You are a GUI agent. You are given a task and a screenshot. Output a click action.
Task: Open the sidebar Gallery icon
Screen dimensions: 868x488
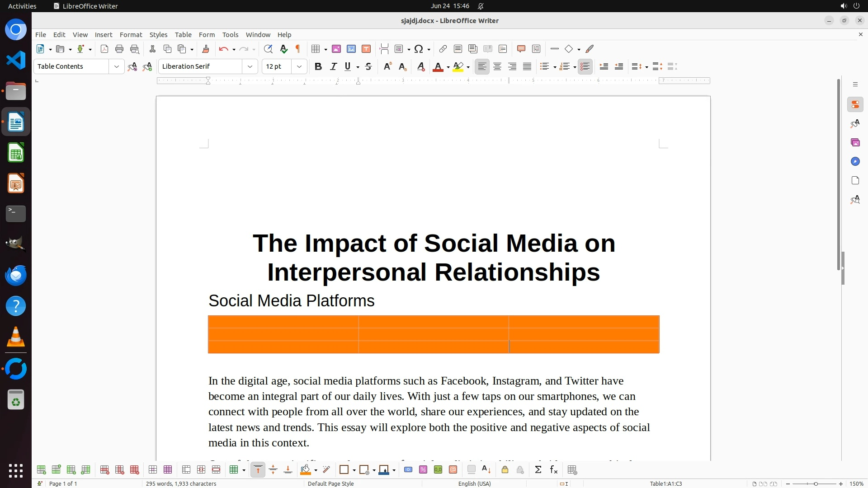(x=855, y=142)
